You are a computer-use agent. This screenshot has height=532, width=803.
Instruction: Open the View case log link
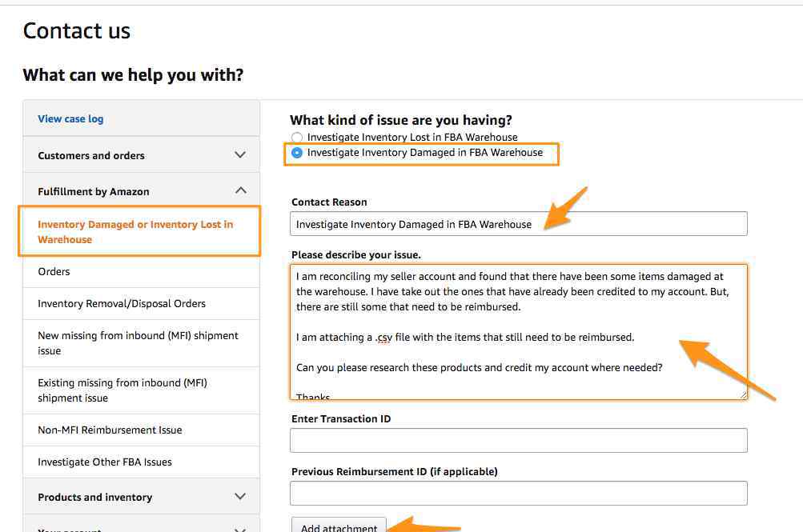(70, 118)
